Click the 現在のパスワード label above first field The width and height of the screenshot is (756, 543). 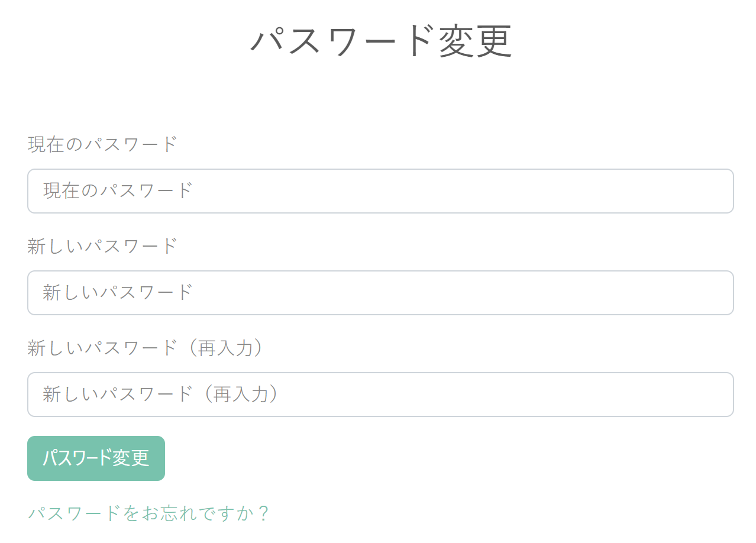(102, 144)
